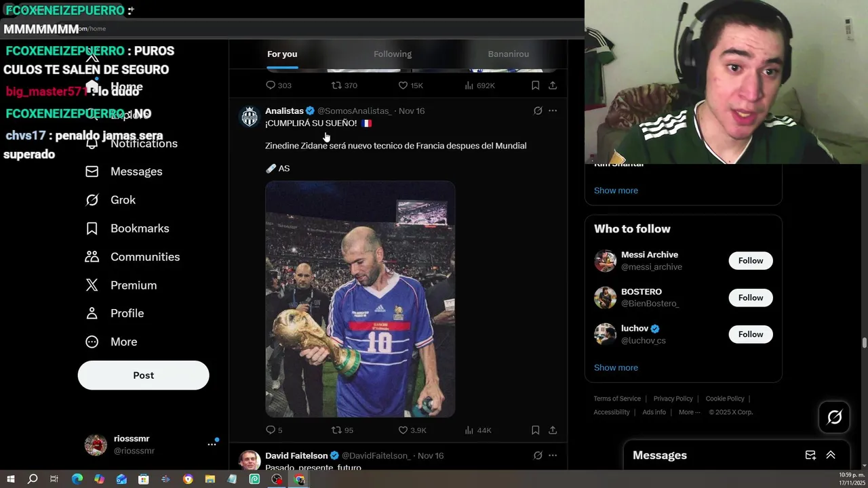Expand the Messages drawer

(x=831, y=455)
